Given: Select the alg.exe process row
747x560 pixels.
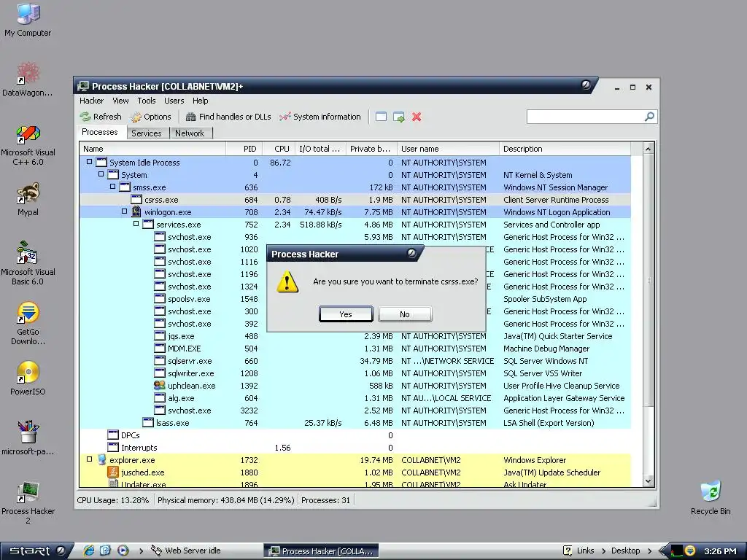Looking at the screenshot, I should 355,398.
